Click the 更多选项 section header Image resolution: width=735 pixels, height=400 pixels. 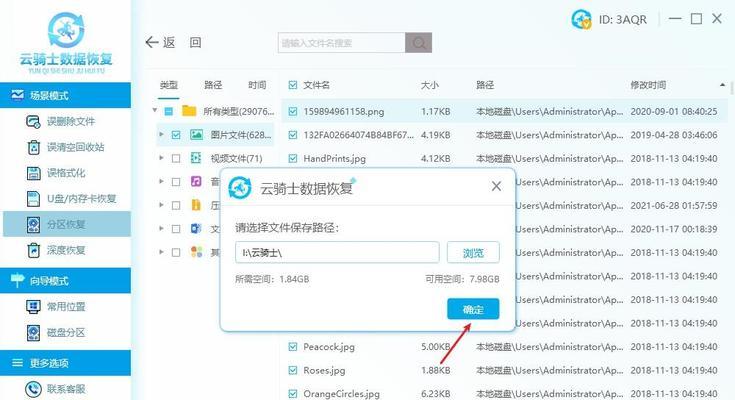[66, 363]
